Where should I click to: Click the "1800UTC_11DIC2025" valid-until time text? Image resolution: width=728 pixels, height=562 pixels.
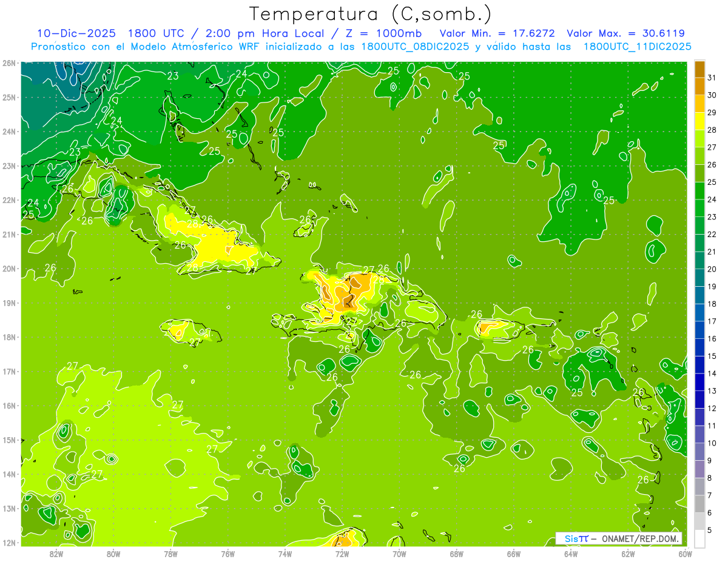[x=637, y=47]
